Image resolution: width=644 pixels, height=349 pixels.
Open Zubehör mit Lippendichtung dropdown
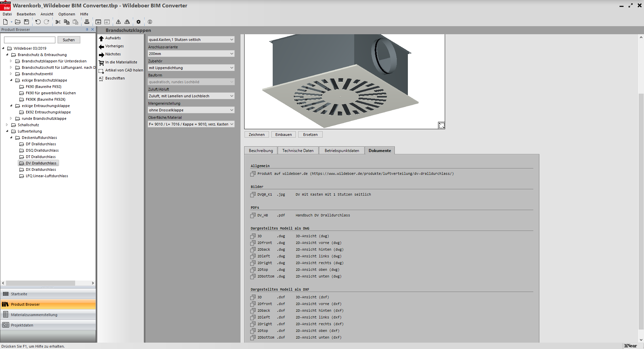pyautogui.click(x=191, y=68)
